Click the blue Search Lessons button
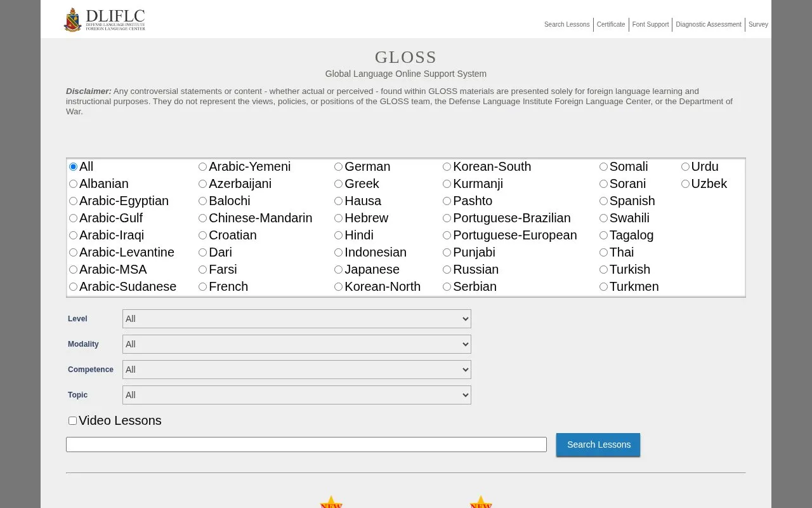The width and height of the screenshot is (812, 508). coord(598,444)
